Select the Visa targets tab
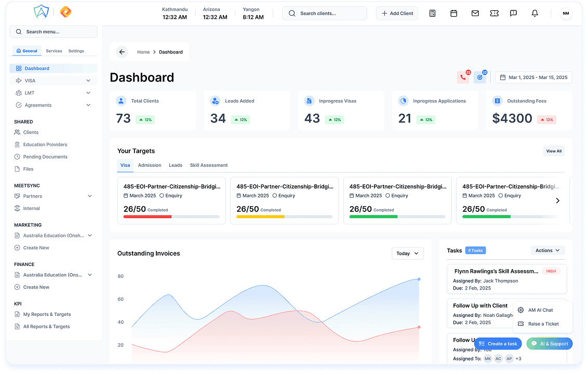The height and width of the screenshot is (374, 588). [125, 165]
